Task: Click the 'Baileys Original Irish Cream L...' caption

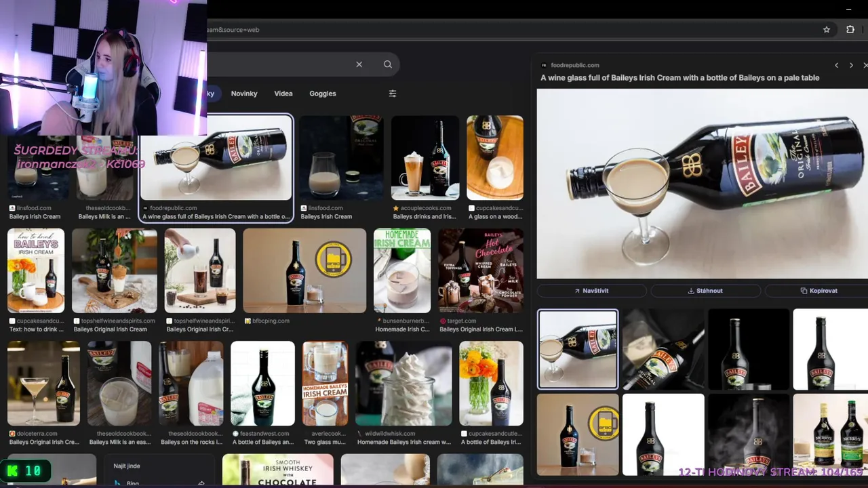Action: tap(481, 329)
